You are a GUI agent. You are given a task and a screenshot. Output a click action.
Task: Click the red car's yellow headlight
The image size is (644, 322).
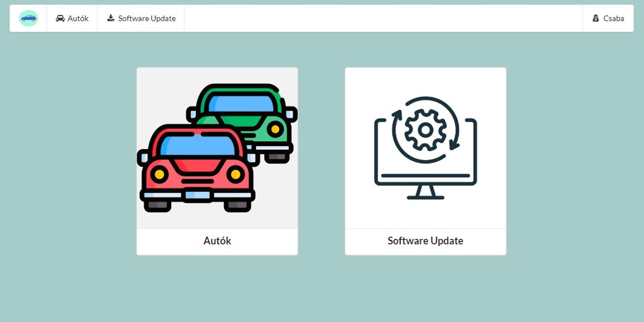coord(159,175)
